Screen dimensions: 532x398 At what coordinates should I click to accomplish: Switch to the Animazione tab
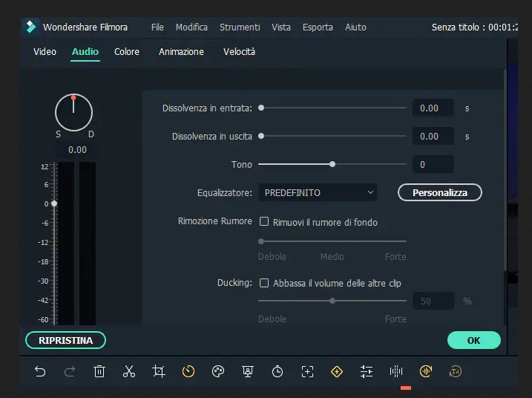click(181, 52)
